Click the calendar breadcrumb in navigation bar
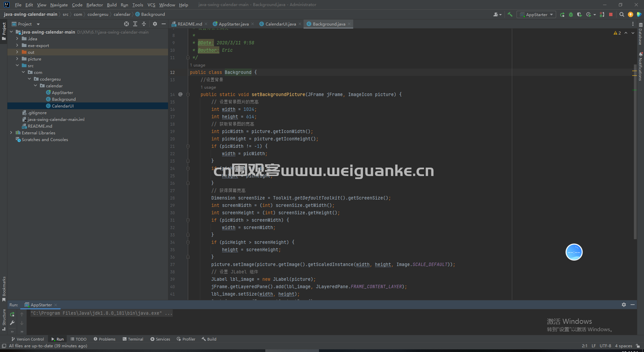Screen dimensions: 644x352 coord(122,14)
